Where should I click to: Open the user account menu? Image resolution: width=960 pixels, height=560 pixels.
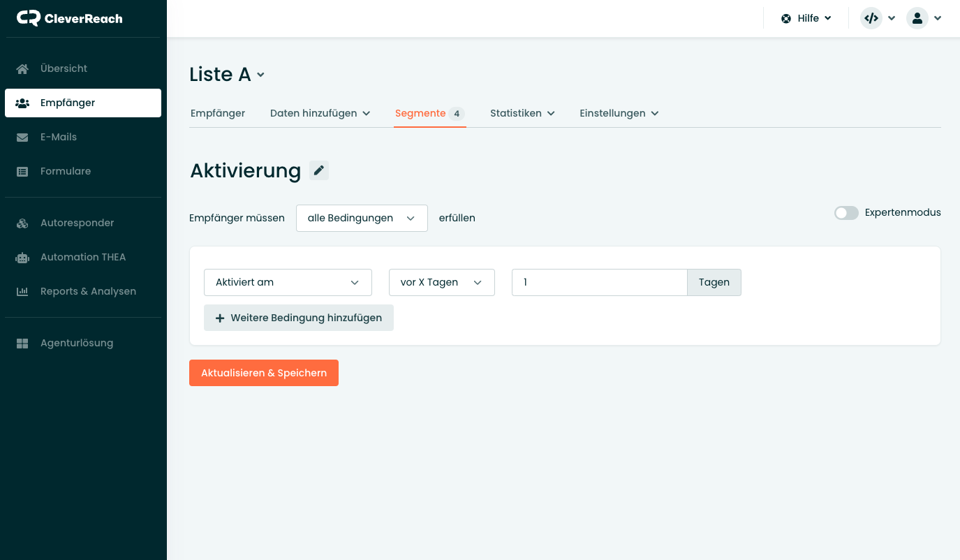click(924, 19)
